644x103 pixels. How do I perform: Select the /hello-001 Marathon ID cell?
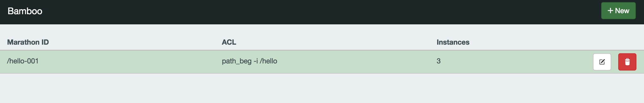[23, 61]
